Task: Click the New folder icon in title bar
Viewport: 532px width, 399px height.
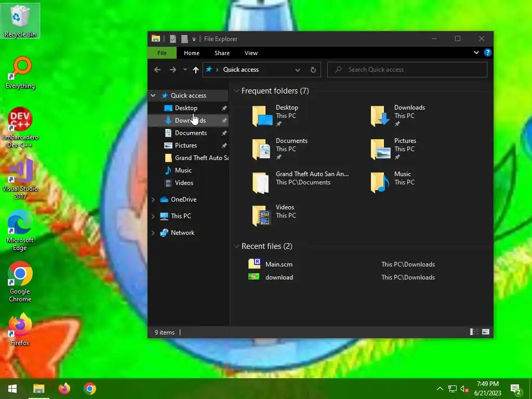Action: pyautogui.click(x=184, y=39)
